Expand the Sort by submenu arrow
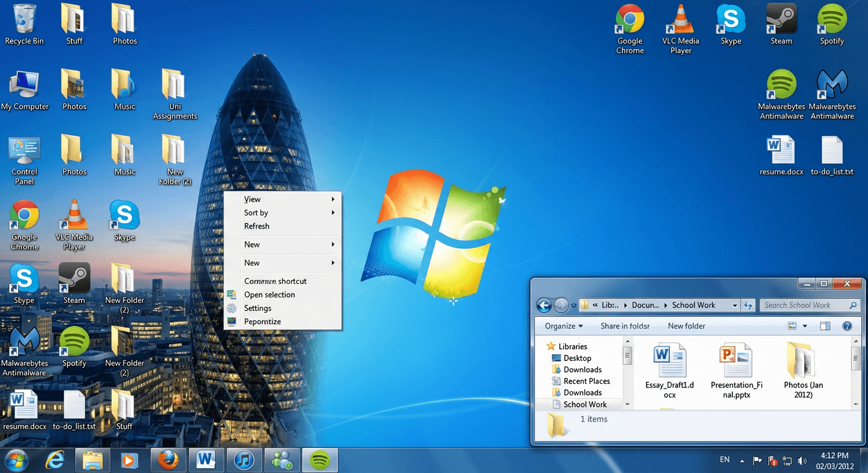The height and width of the screenshot is (473, 868). [x=333, y=212]
